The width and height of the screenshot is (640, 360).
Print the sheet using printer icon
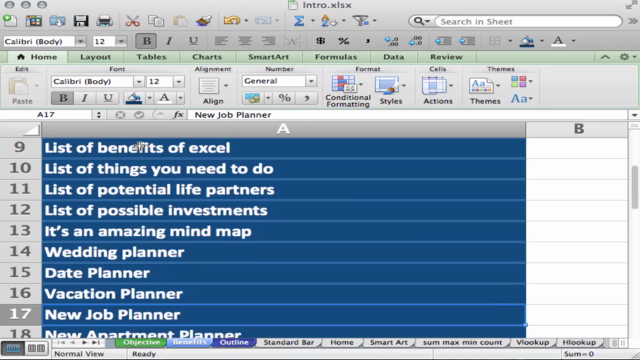104,20
